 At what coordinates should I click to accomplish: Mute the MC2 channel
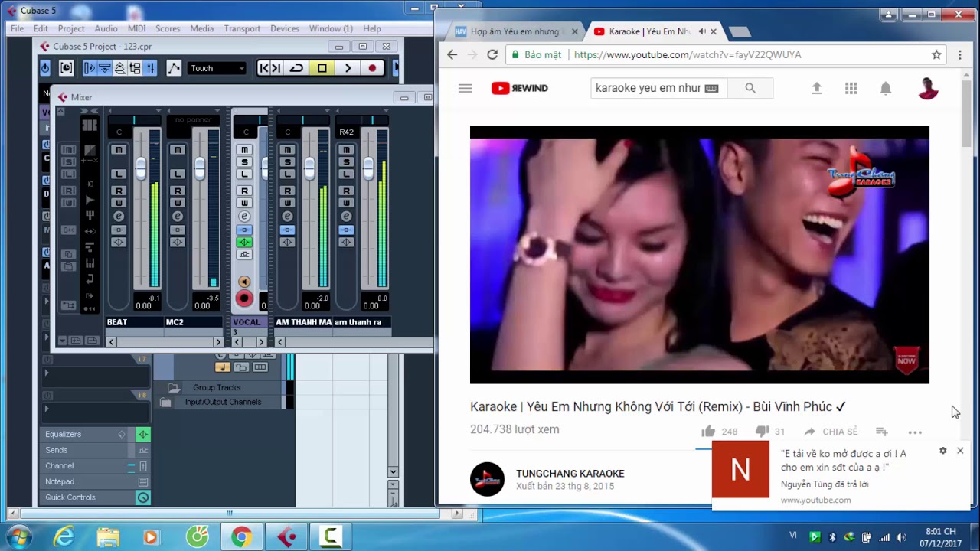pos(178,150)
